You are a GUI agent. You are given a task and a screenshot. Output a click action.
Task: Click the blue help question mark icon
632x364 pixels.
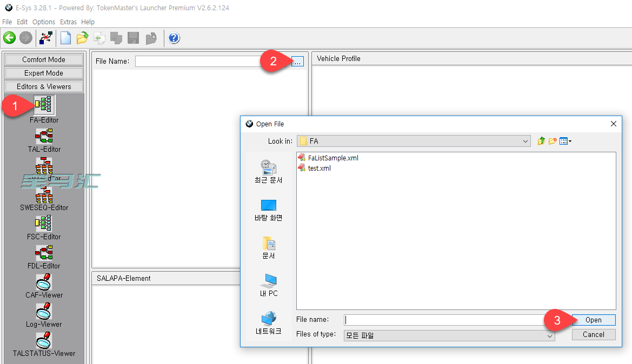[x=174, y=38]
